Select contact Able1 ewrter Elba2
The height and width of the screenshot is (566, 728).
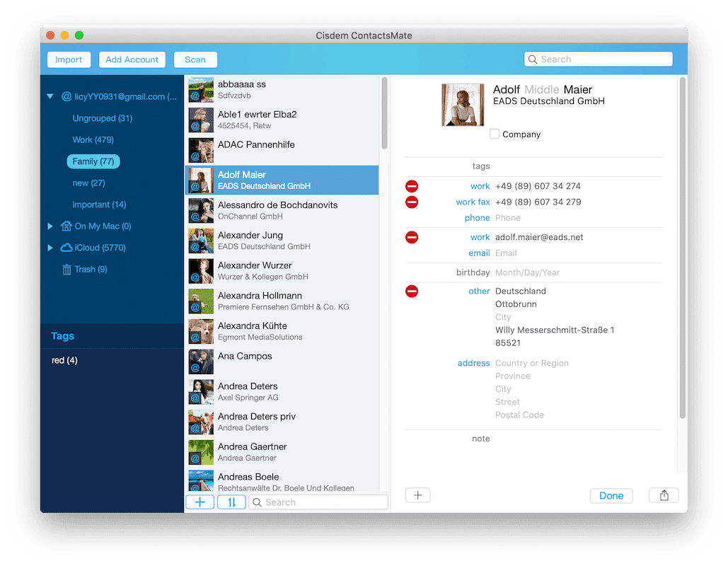coord(282,120)
